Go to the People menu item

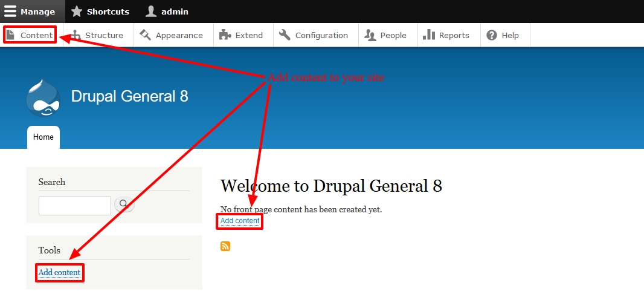[x=388, y=35]
